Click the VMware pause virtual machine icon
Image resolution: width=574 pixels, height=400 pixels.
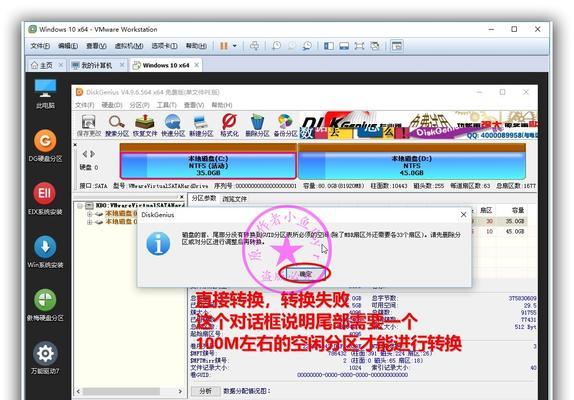tap(223, 46)
